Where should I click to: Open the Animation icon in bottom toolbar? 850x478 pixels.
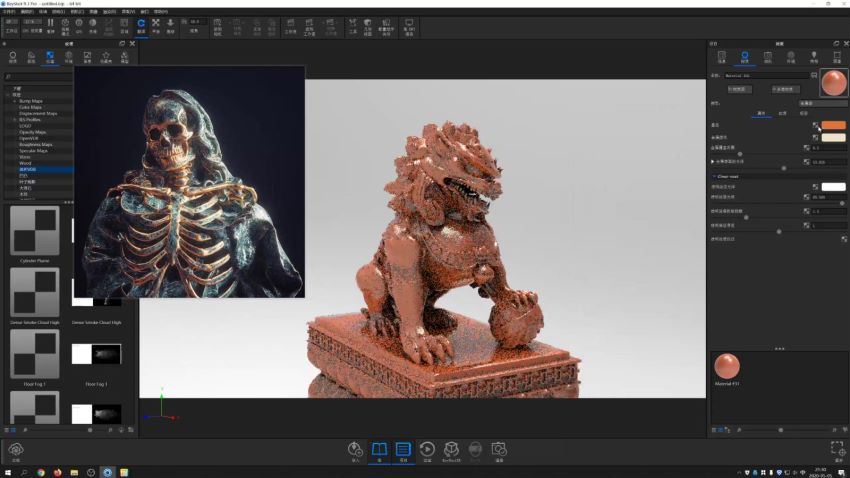pyautogui.click(x=427, y=451)
